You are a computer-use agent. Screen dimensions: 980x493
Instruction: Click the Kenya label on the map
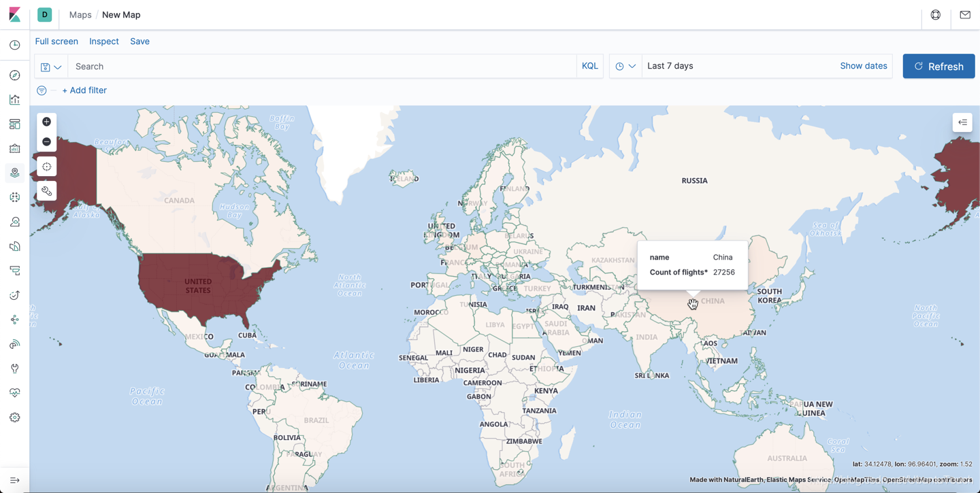point(546,391)
